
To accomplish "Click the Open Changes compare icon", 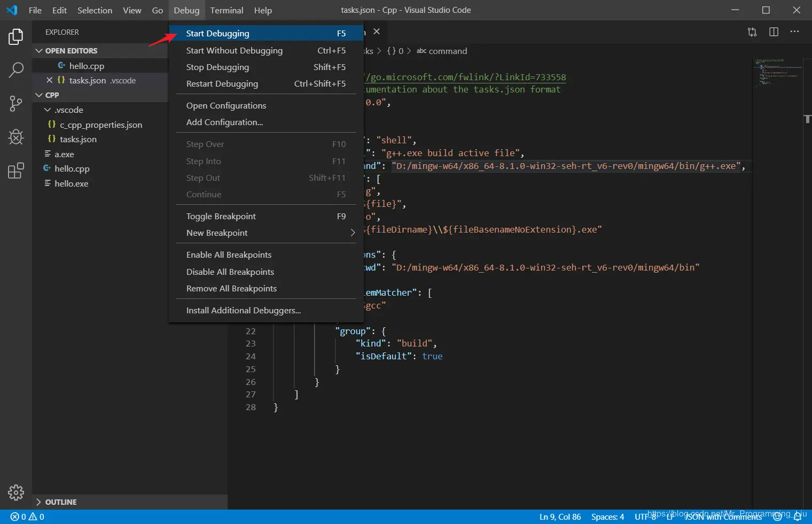I will coord(752,32).
